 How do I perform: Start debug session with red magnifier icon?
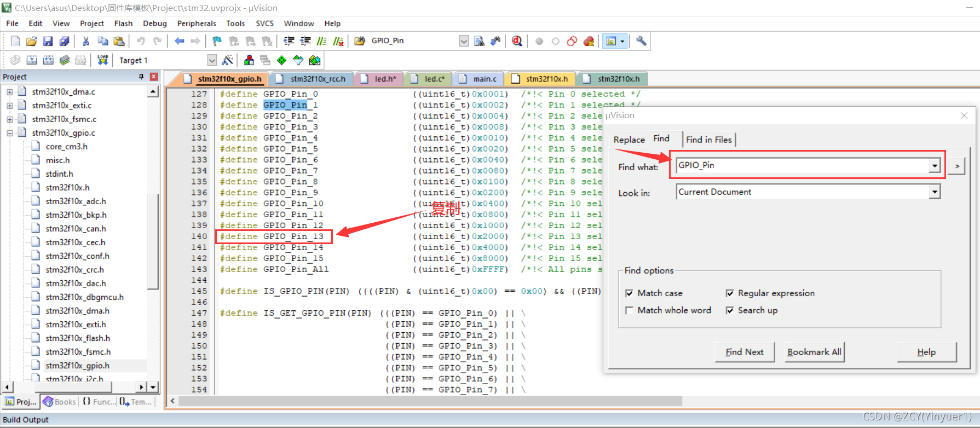coord(517,41)
